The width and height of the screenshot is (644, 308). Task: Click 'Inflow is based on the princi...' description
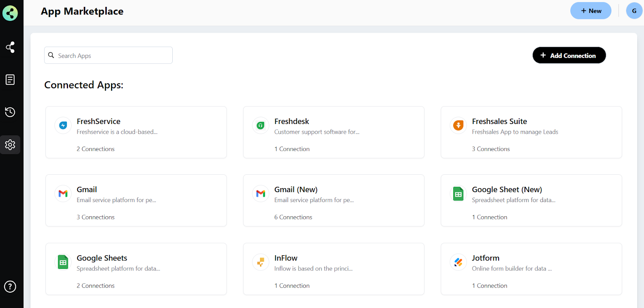click(314, 269)
